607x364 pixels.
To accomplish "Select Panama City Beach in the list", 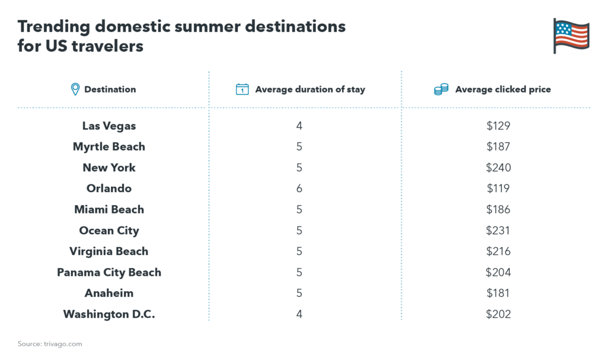I will pyautogui.click(x=109, y=272).
